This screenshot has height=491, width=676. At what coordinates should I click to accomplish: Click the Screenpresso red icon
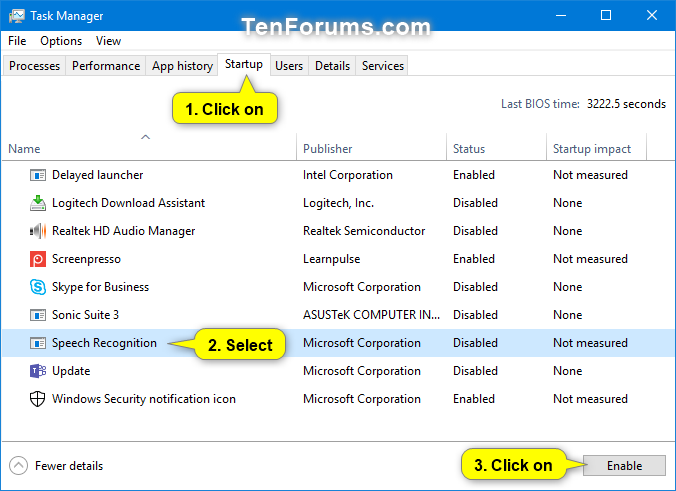38,259
